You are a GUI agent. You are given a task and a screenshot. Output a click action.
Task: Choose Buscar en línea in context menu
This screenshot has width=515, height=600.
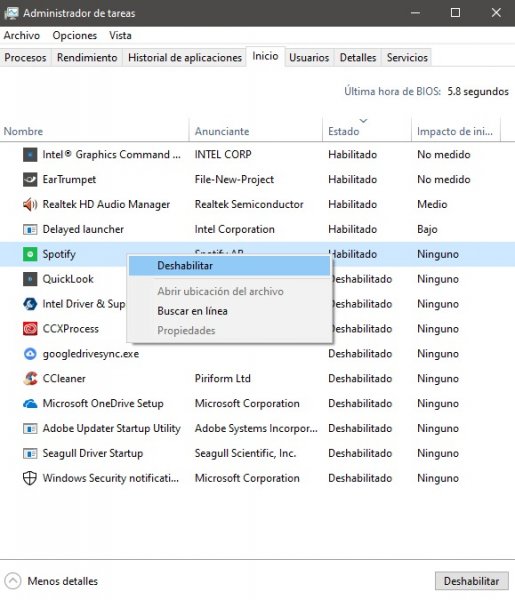pos(229,311)
